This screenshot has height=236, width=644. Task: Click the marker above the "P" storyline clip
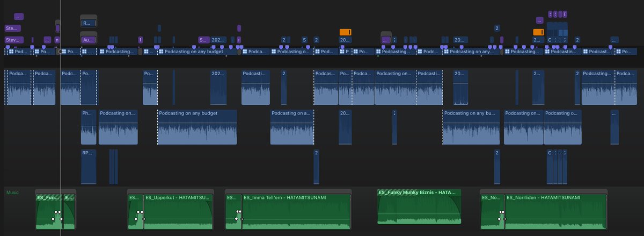coord(343,47)
